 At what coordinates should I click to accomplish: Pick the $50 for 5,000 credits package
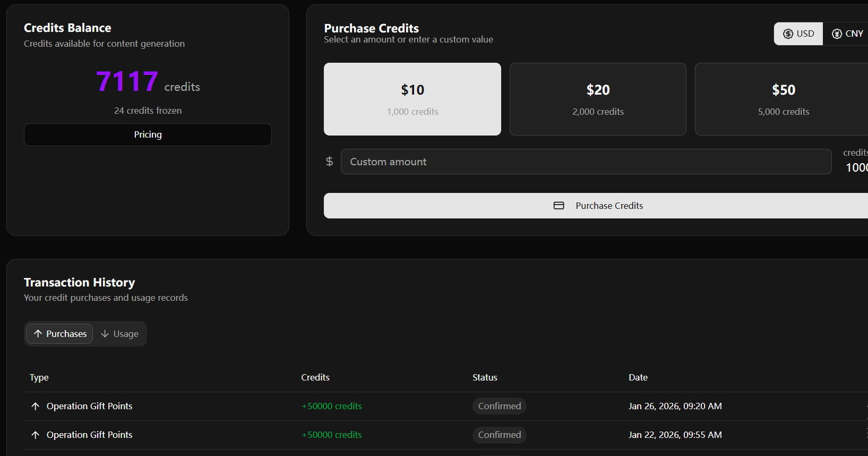click(x=783, y=99)
